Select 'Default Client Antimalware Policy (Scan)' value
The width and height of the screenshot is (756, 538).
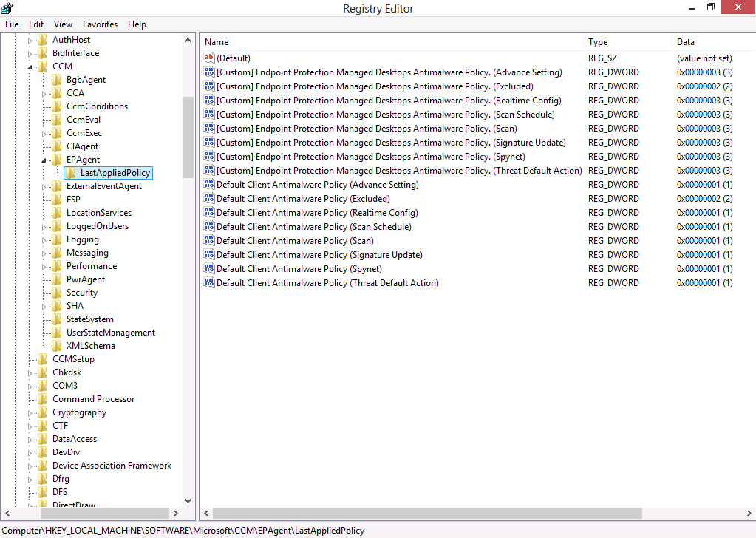295,241
